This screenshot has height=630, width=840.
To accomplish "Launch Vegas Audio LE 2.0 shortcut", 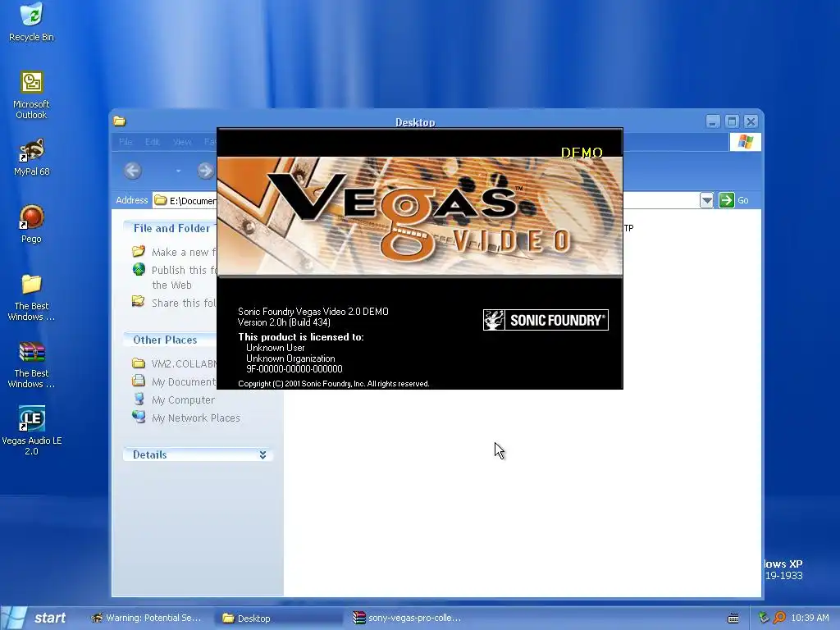I will pos(32,431).
